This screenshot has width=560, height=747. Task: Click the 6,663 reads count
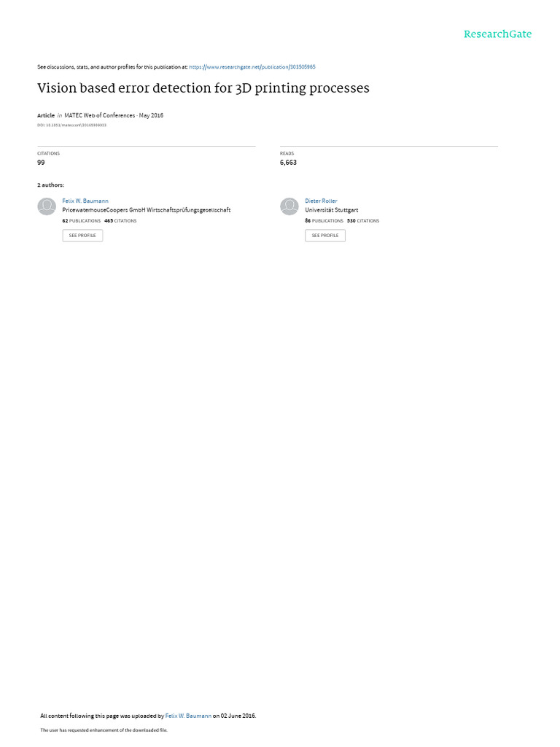(288, 163)
